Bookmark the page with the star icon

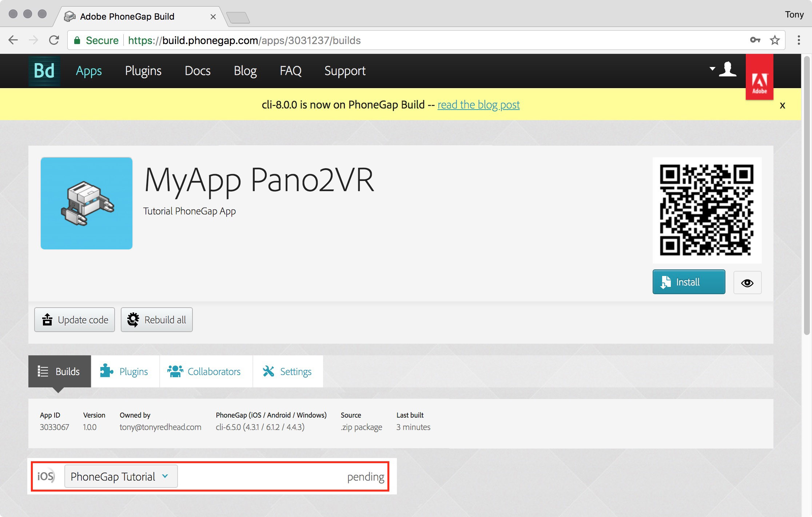click(775, 40)
